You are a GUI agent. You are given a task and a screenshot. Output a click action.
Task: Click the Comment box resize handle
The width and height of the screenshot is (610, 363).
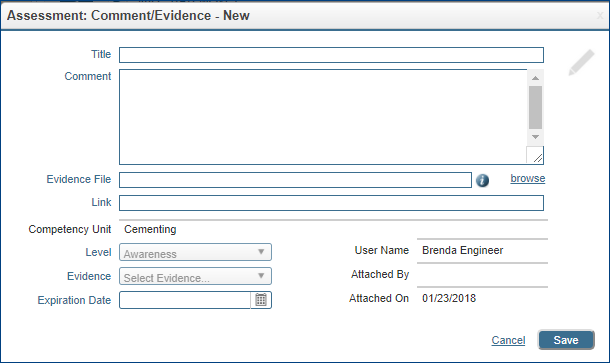pos(538,157)
